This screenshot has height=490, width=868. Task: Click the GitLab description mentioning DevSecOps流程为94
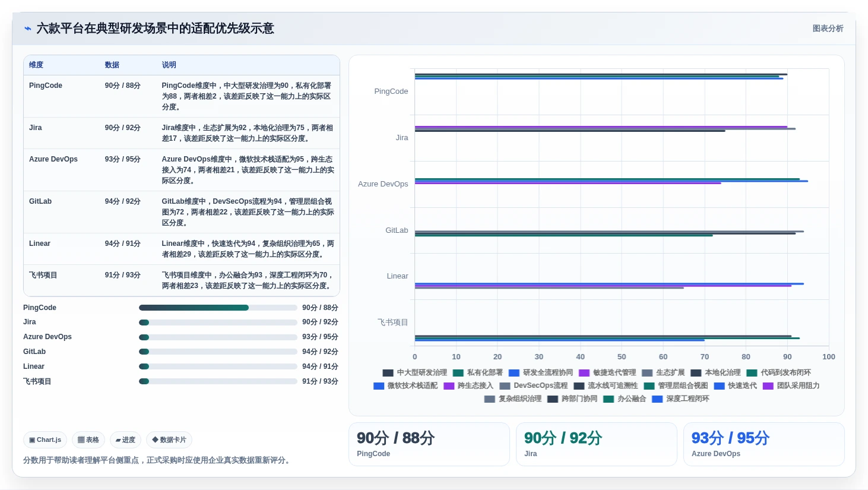pos(248,212)
